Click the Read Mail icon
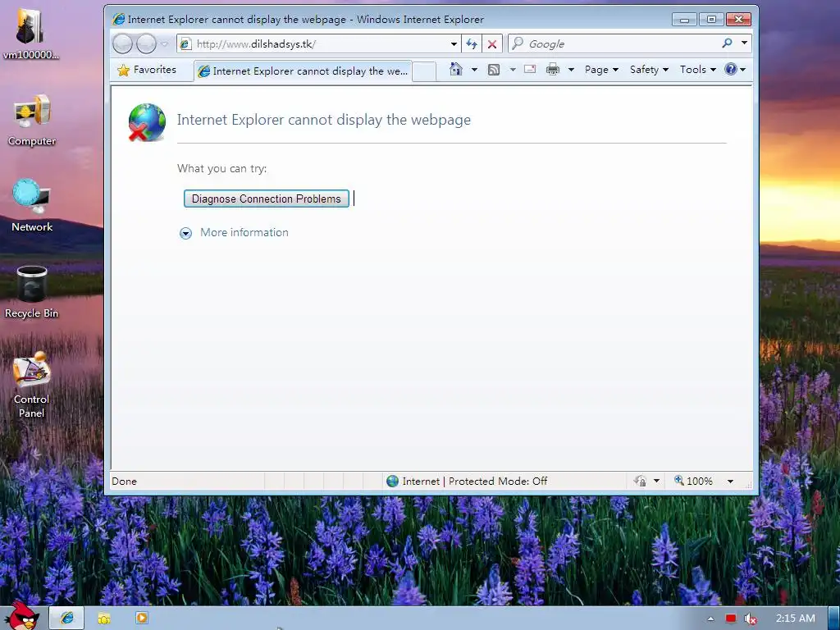Viewport: 840px width, 630px height. (530, 69)
